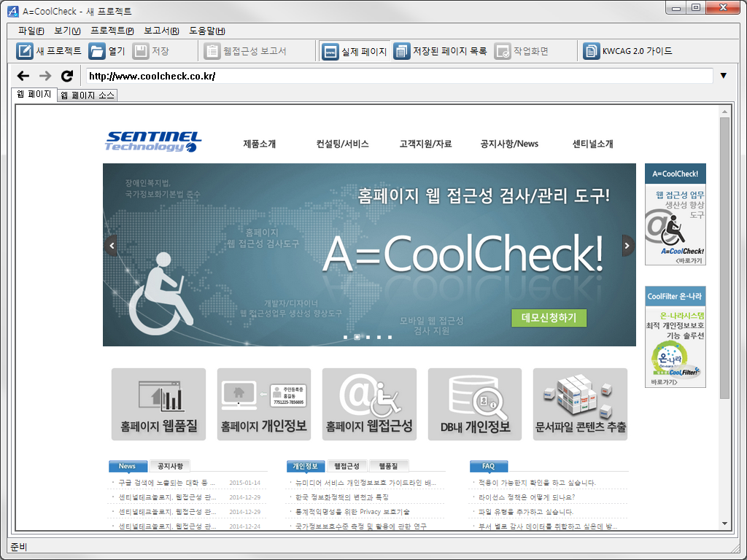Select the first banner slide indicator dot
This screenshot has width=747, height=560.
345,337
